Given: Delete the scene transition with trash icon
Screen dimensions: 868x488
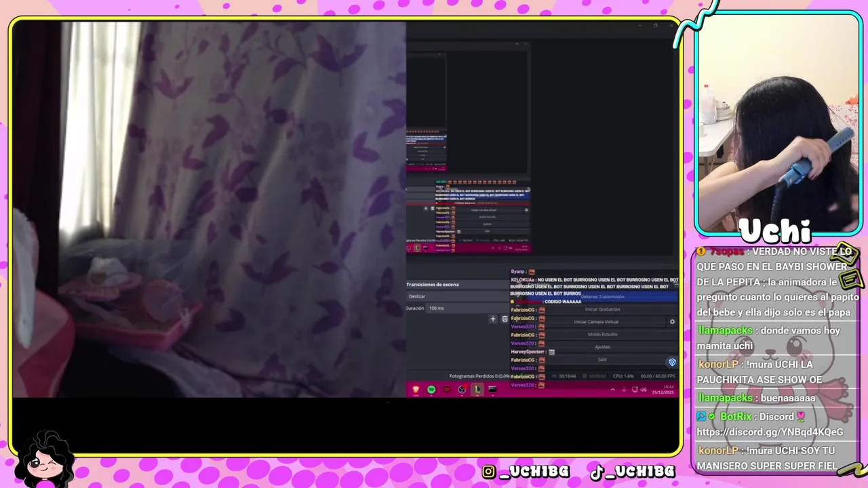Looking at the screenshot, I should (505, 319).
